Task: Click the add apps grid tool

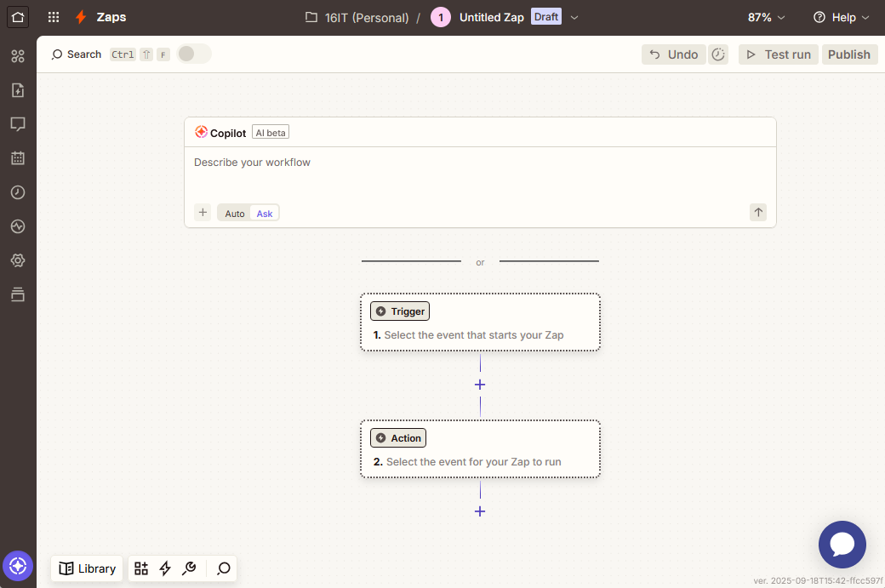Action: [x=141, y=568]
